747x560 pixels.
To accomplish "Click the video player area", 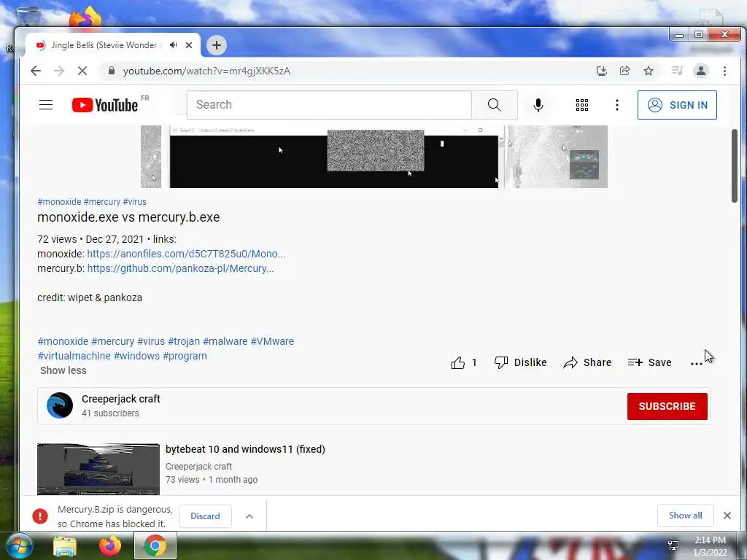I will (374, 157).
